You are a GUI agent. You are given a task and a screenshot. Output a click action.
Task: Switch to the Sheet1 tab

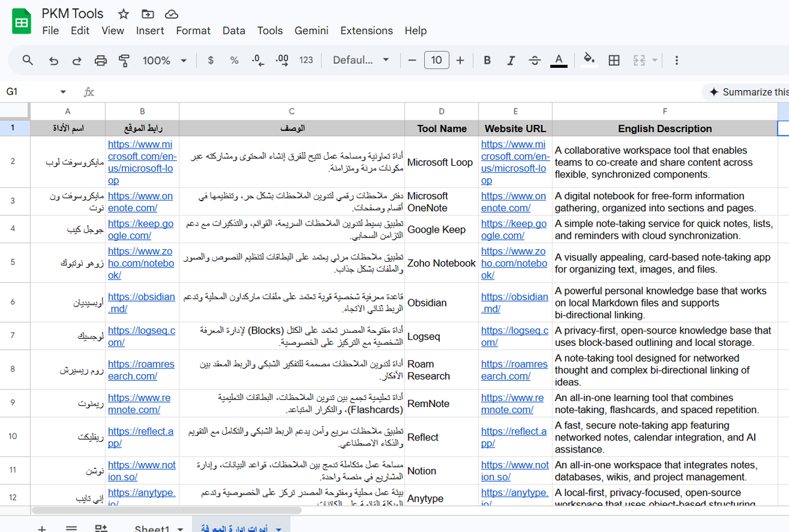[152, 529]
